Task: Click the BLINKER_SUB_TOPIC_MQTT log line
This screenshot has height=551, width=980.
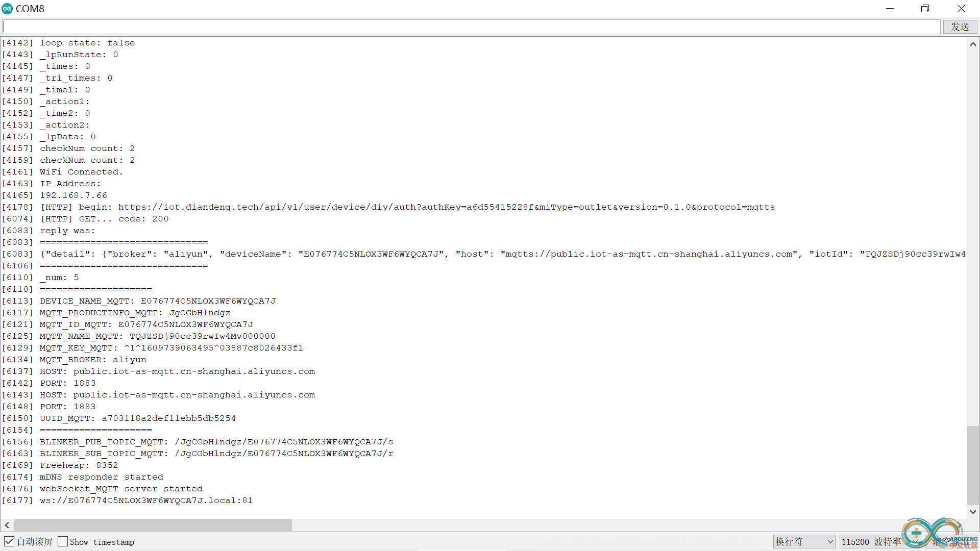Action: coord(198,454)
